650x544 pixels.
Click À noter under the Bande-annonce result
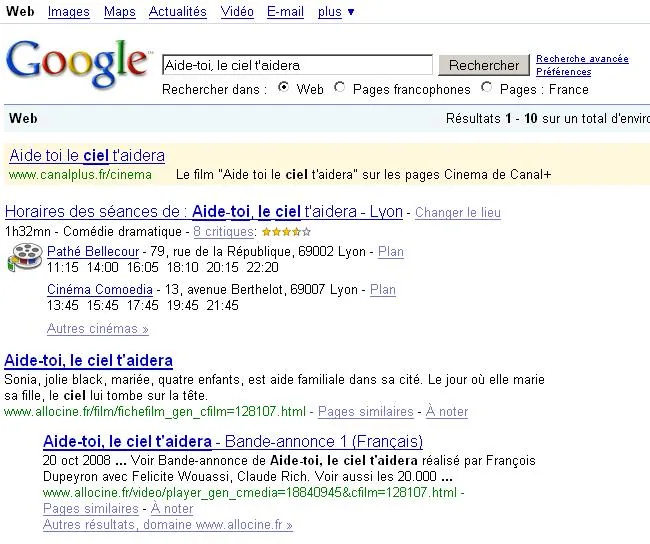172,508
